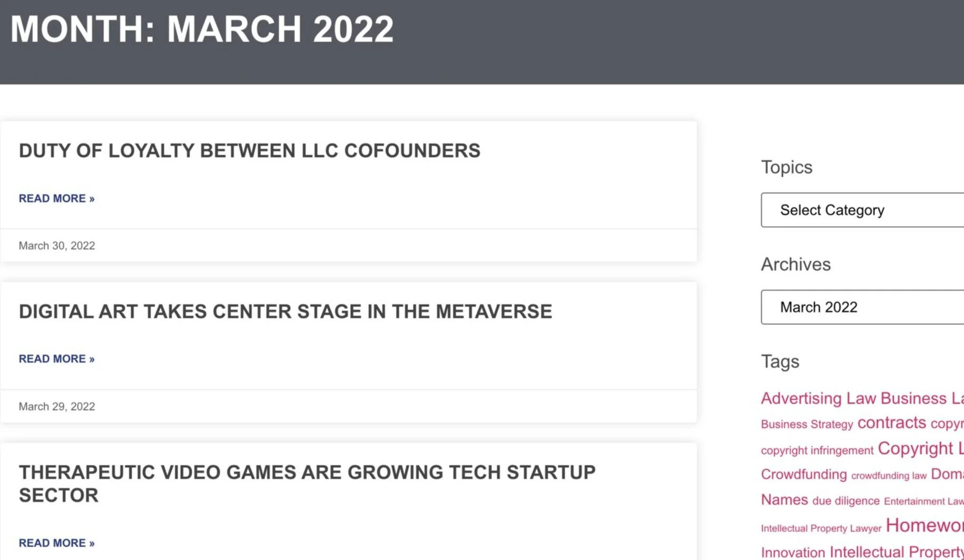Select the Entertainment Law tag
Screen dimensions: 964x560
pos(923,502)
